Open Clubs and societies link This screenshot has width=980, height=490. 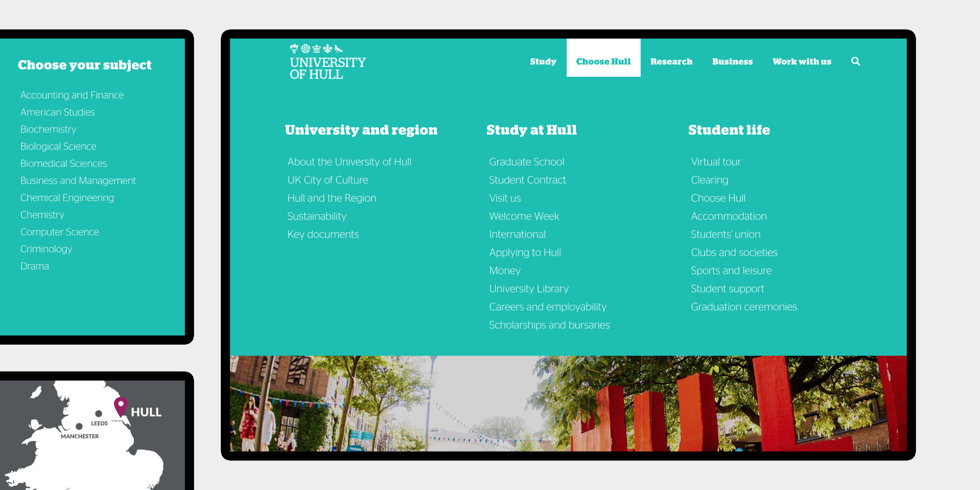tap(734, 253)
